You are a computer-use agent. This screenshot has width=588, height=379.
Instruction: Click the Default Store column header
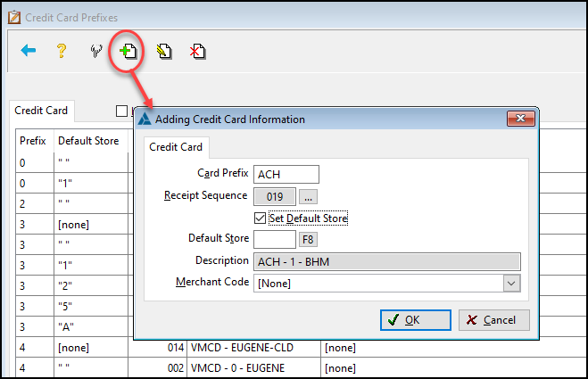[91, 141]
